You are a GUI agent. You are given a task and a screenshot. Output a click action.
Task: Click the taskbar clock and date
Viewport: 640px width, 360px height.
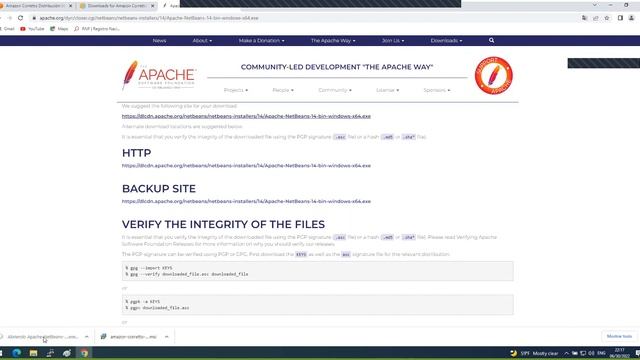tap(620, 353)
